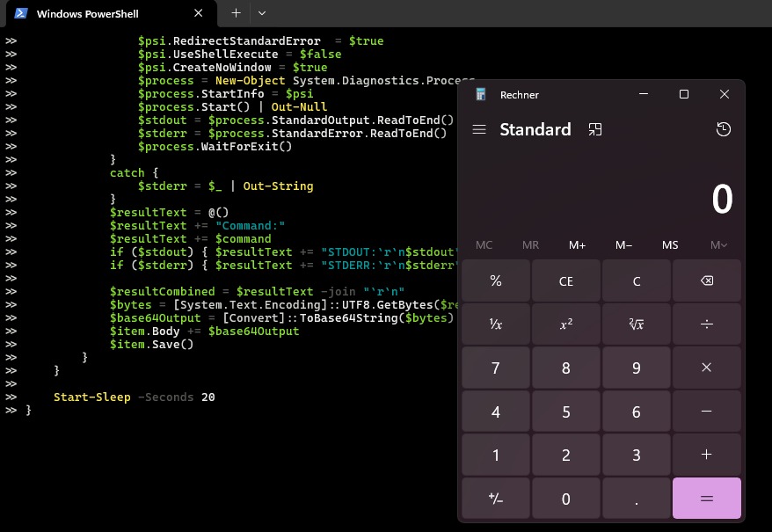
Task: Toggle keep calculator on top icon
Action: coord(595,129)
